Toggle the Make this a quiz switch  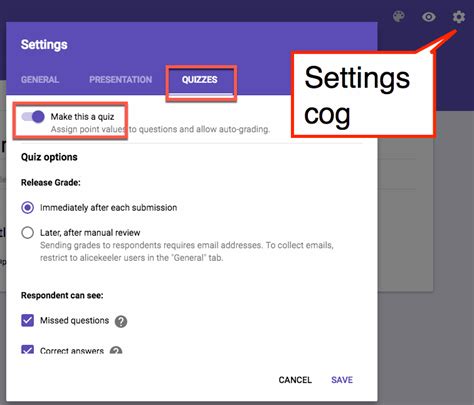click(33, 117)
